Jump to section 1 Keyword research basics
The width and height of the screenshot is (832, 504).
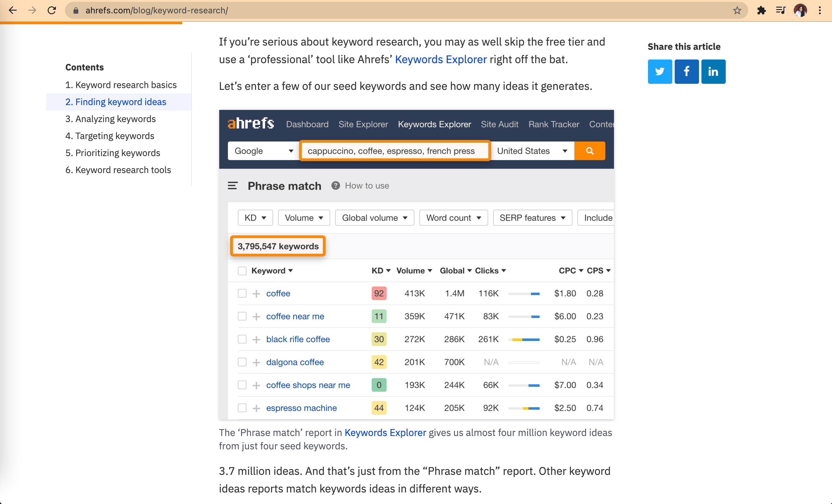121,85
